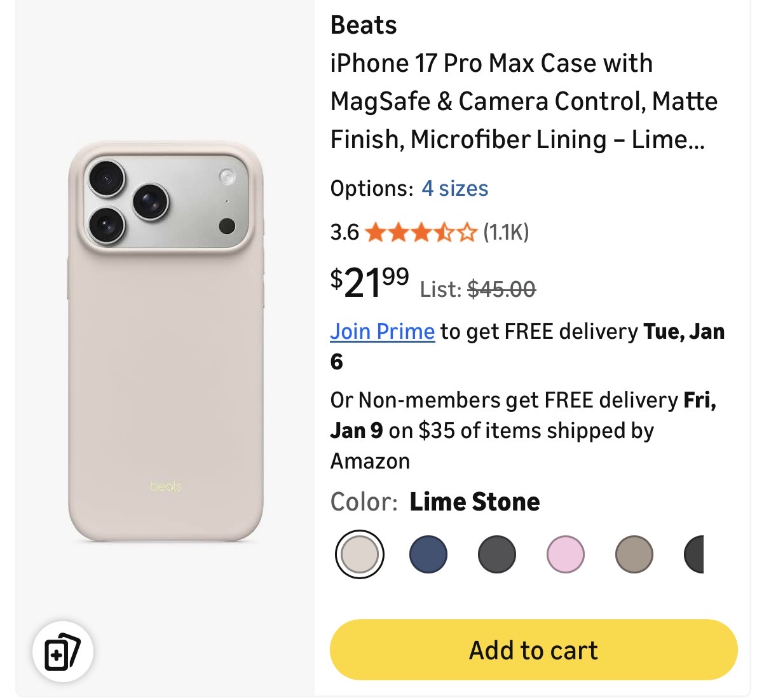Open the Beats phone case product image

(165, 342)
